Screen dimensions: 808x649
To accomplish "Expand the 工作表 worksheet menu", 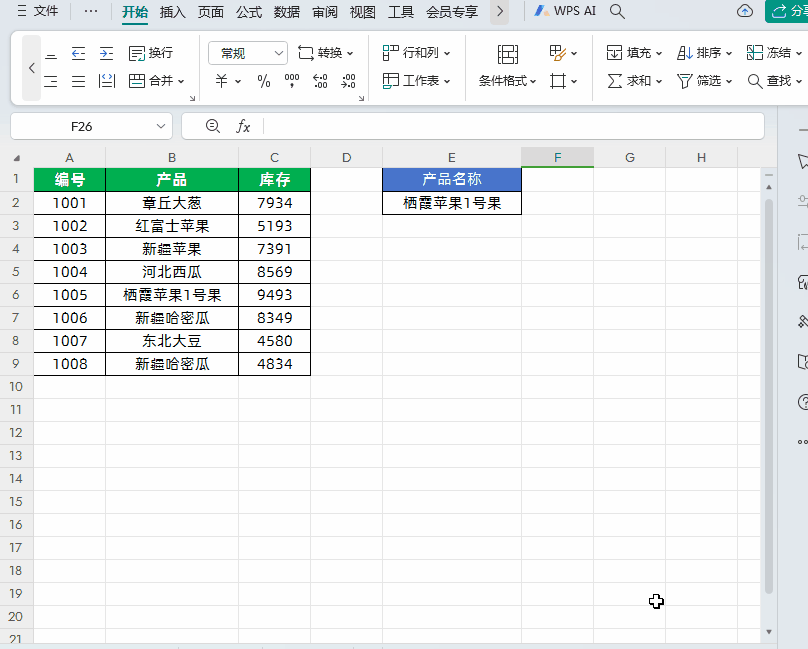I will (416, 81).
